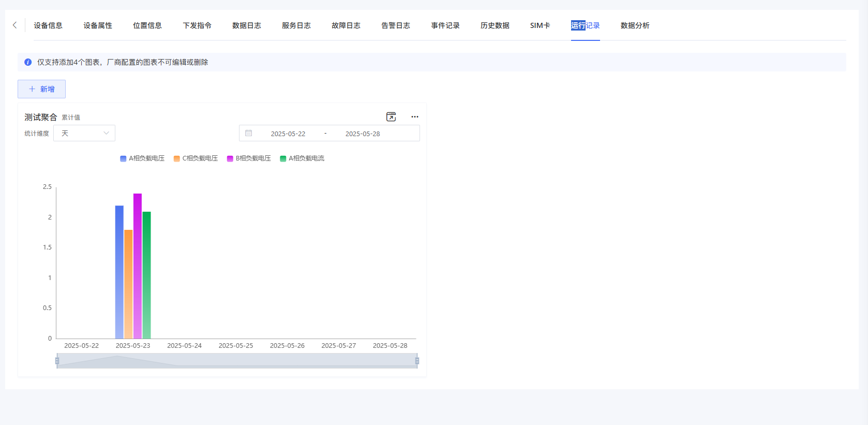Open the 数据分析 tab
868x425 pixels.
tap(635, 25)
